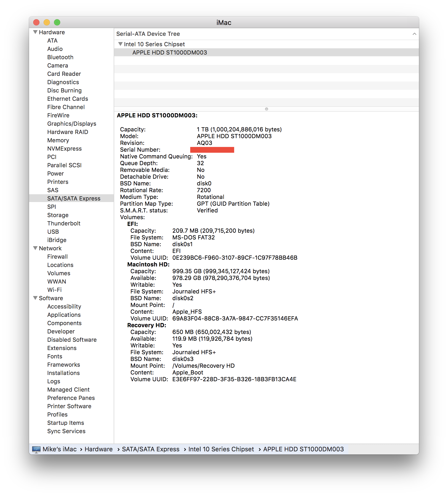Viewport: 448px width, 496px height.
Task: Open Startup Items entry
Action: coord(66,423)
